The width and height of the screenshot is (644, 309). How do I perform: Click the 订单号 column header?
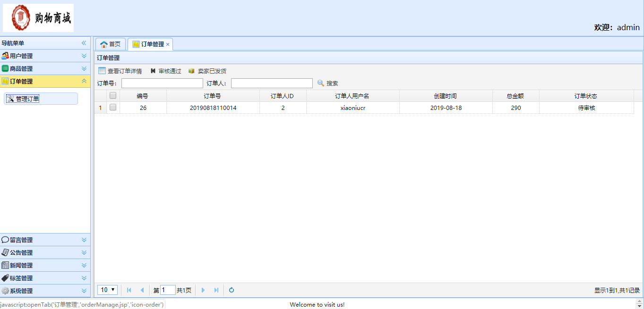pos(213,96)
